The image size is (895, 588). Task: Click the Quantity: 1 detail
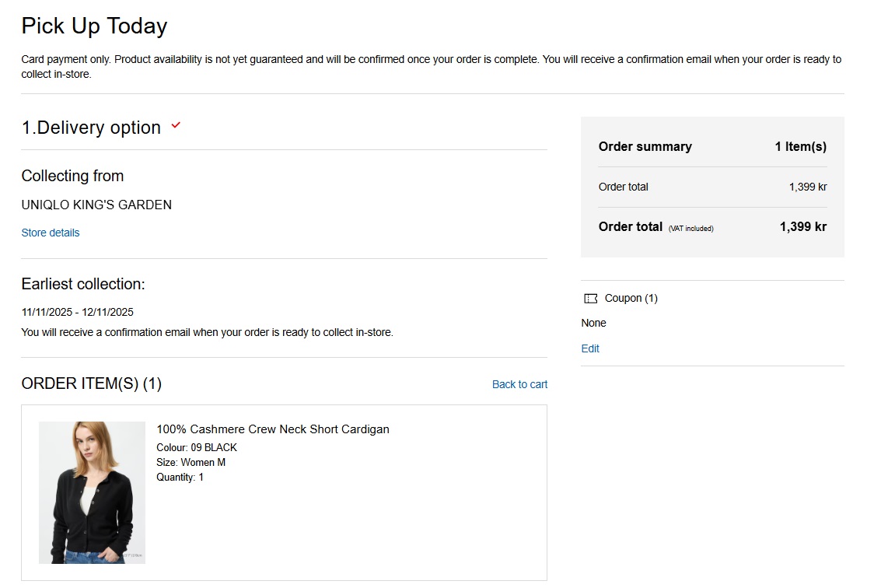(180, 477)
